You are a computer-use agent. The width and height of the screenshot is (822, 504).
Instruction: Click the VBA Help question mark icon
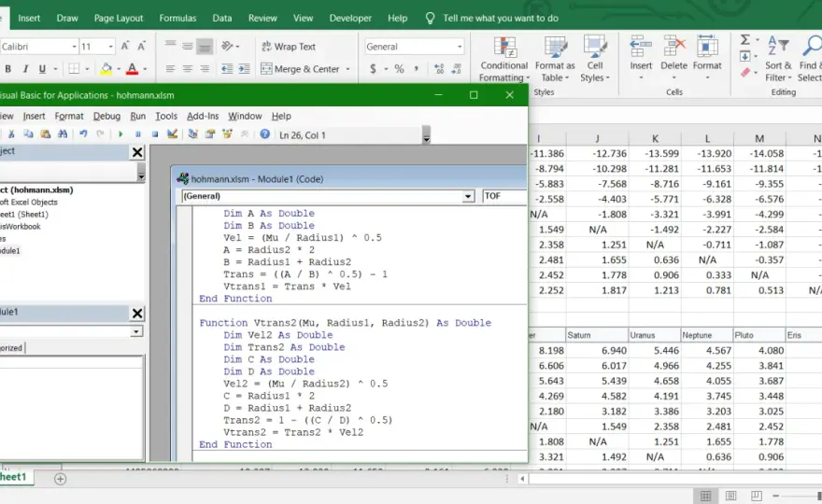pos(264,134)
